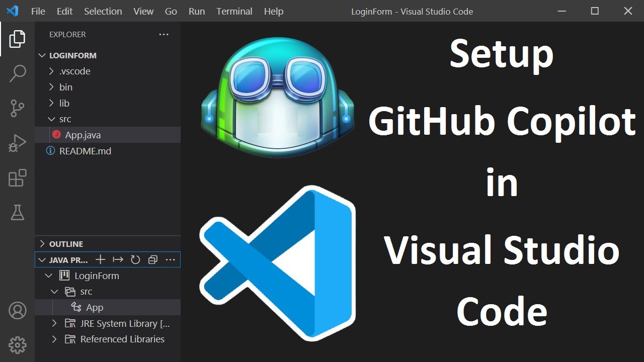Expand the lib folder
This screenshot has height=362, width=644.
tap(51, 103)
